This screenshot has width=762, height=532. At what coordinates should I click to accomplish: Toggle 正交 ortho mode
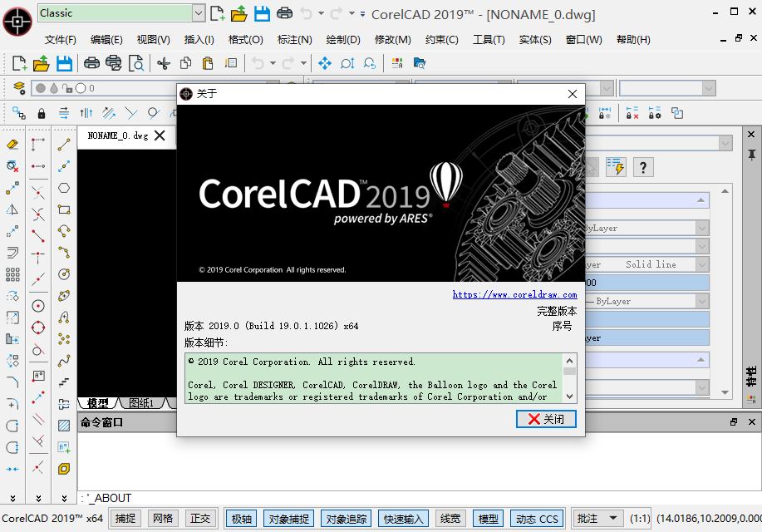pos(200,519)
